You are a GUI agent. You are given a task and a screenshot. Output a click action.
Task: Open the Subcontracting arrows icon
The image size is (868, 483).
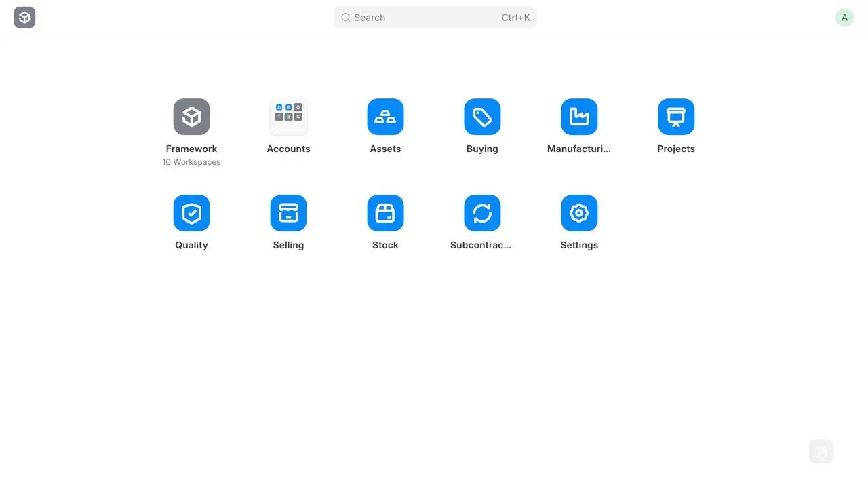pyautogui.click(x=482, y=213)
